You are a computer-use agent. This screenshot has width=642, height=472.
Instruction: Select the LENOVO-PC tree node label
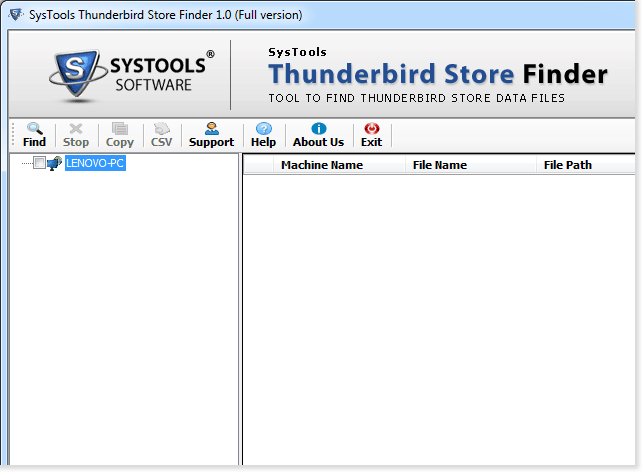pyautogui.click(x=95, y=164)
